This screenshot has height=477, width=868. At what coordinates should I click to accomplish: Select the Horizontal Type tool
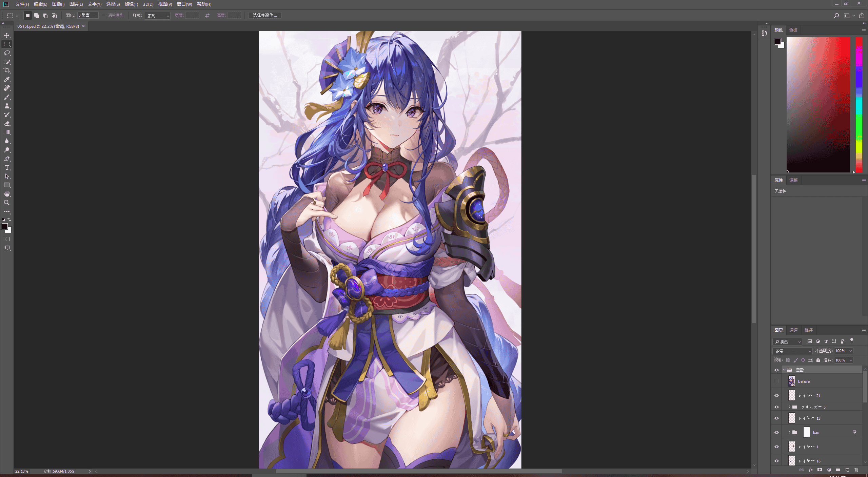point(7,167)
